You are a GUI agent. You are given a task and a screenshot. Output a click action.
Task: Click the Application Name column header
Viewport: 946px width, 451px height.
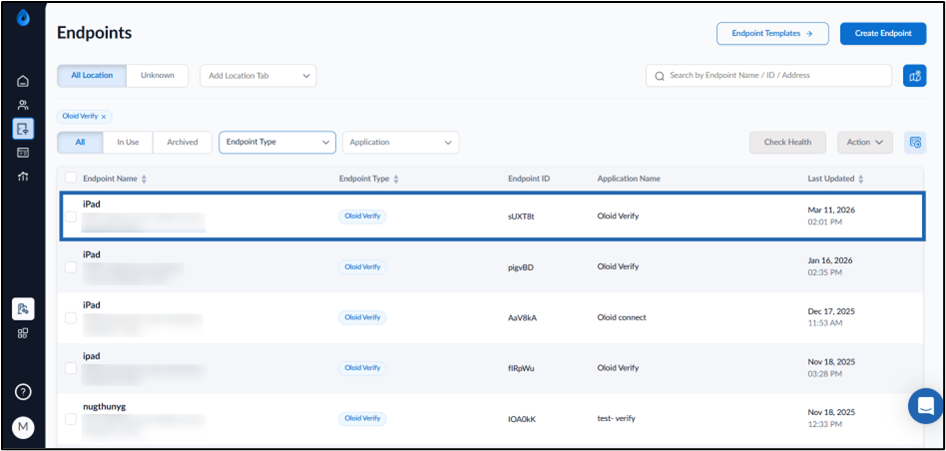(629, 179)
